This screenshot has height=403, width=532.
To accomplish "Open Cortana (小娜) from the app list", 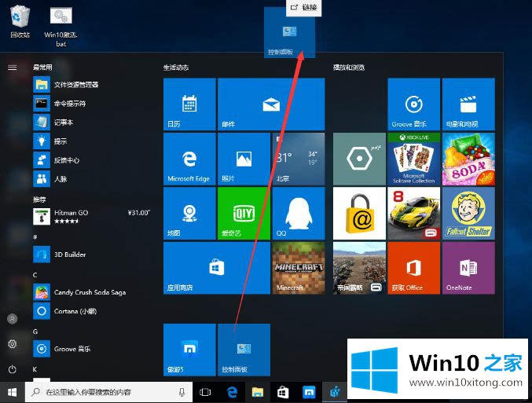I will 92,311.
